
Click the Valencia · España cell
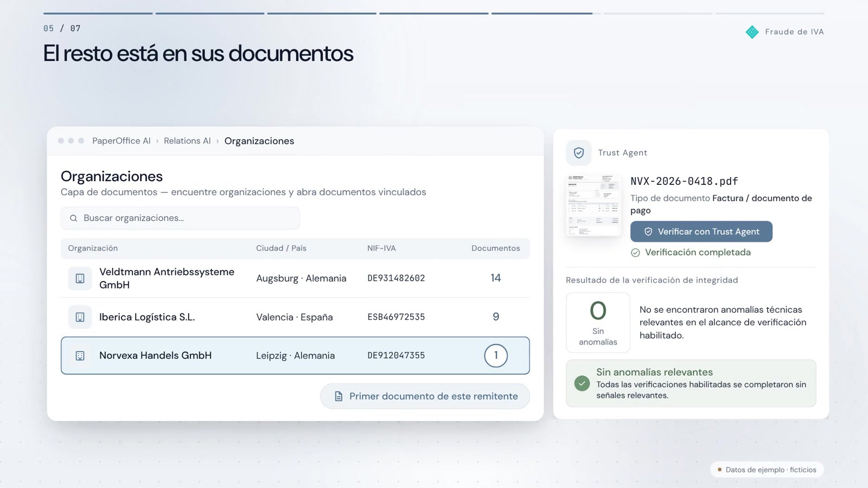click(x=295, y=317)
